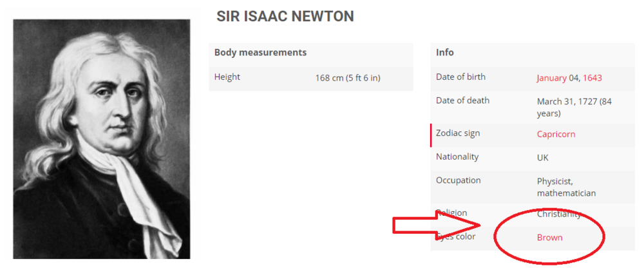Screen dimensions: 644x268
Task: Select the Physicist, mathematician occupation text
Action: (566, 187)
